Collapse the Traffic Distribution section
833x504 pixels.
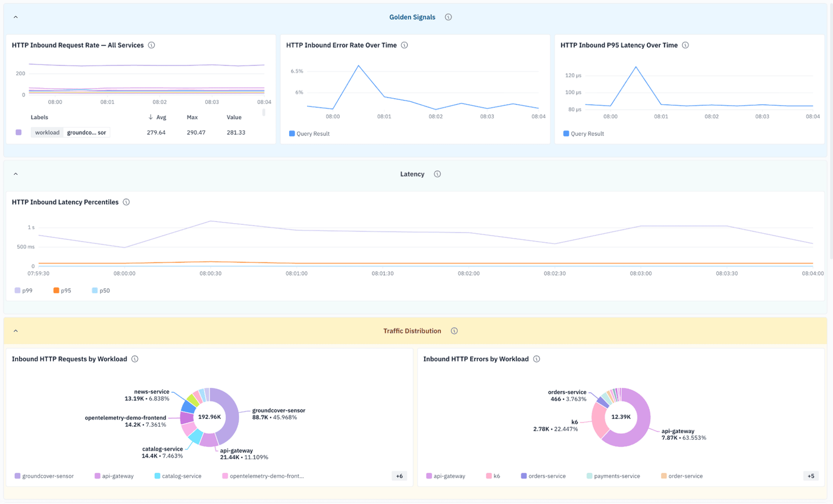click(15, 331)
